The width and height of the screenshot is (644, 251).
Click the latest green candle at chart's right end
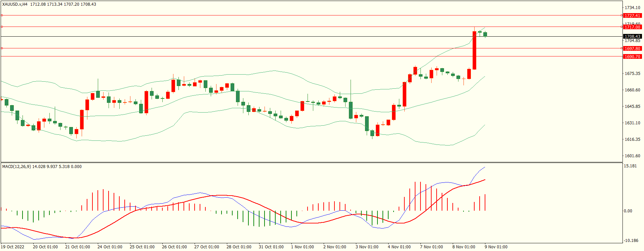[485, 34]
